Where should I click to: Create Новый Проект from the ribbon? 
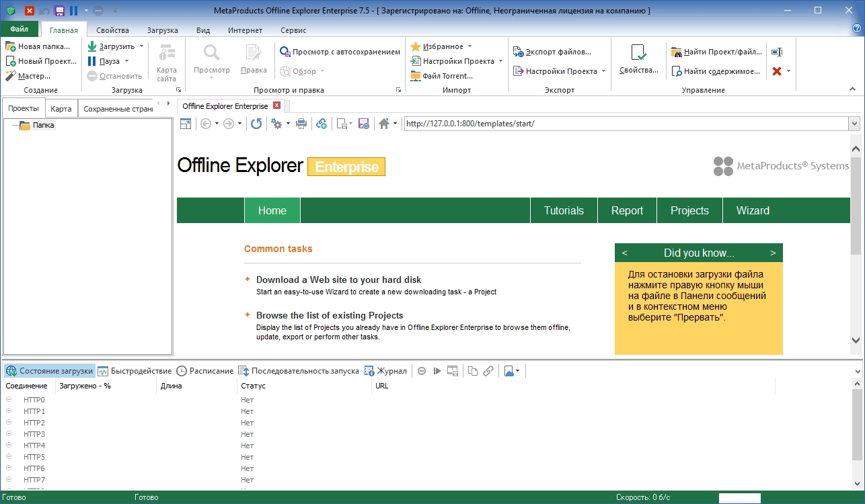(40, 61)
